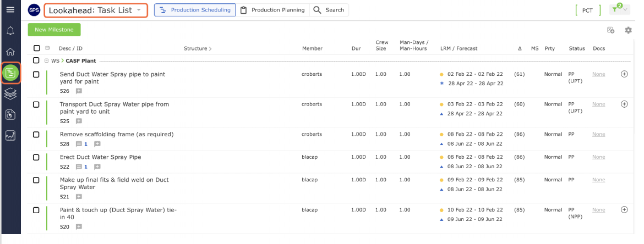Open the notifications bell

tap(10, 31)
